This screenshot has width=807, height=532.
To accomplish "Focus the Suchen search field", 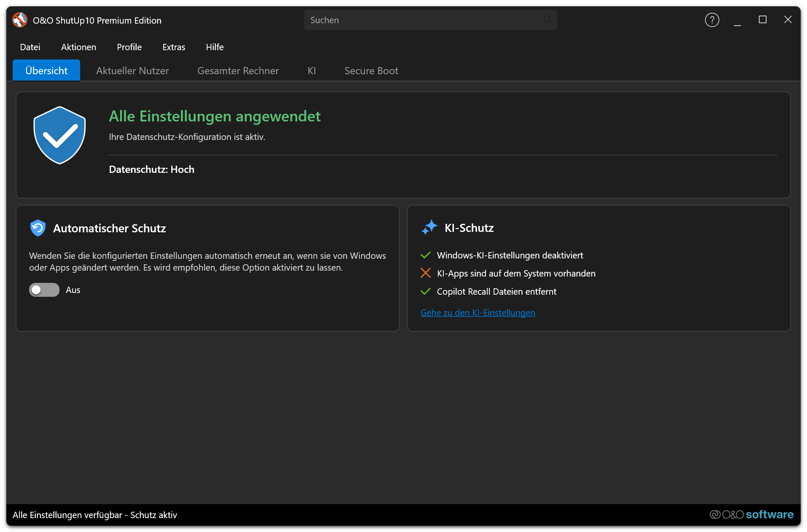I will (x=430, y=20).
